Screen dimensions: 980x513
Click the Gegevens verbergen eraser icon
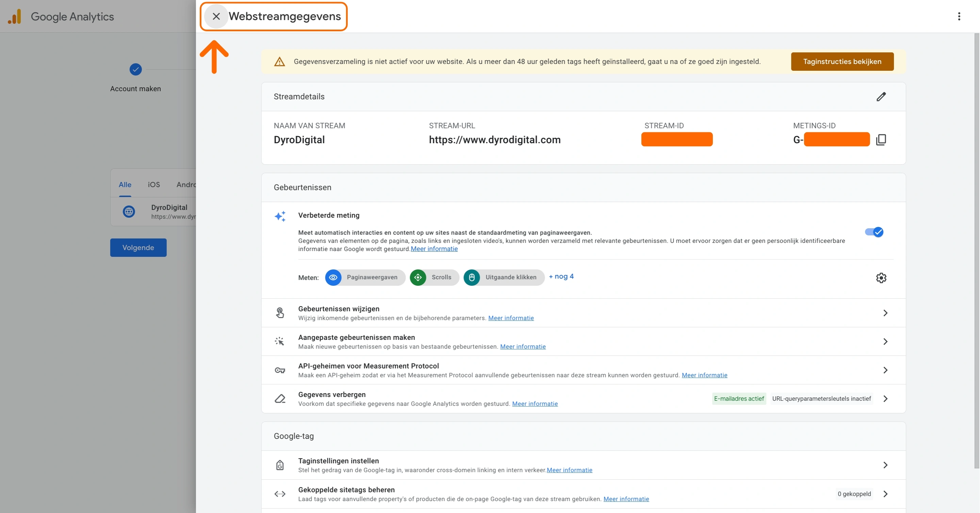pyautogui.click(x=280, y=399)
